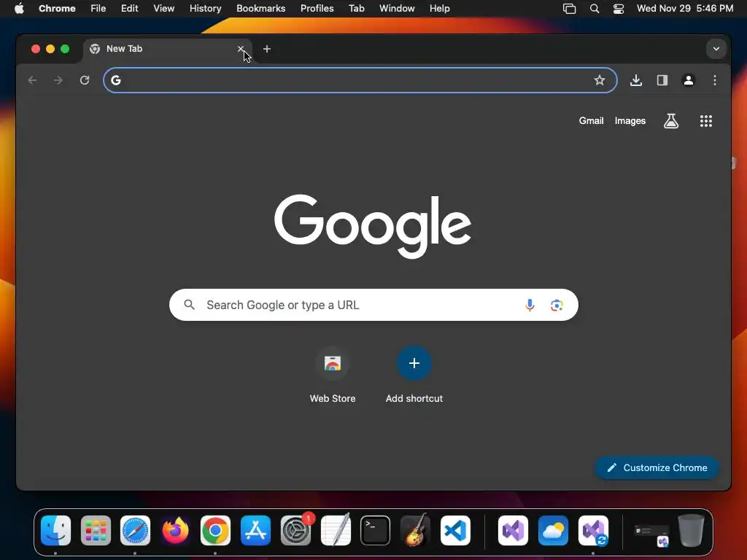747x560 pixels.
Task: Search by image with Google Lens icon
Action: [x=557, y=305]
